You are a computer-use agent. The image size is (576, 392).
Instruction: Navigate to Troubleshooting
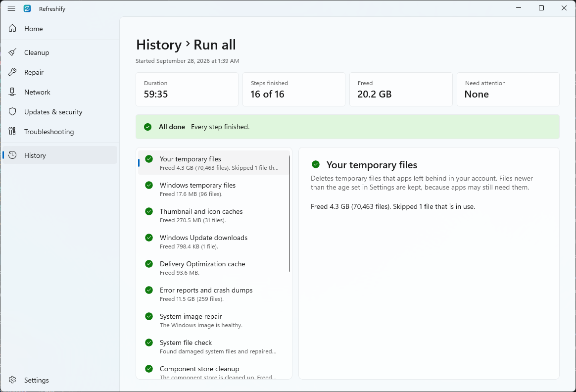tap(60, 132)
